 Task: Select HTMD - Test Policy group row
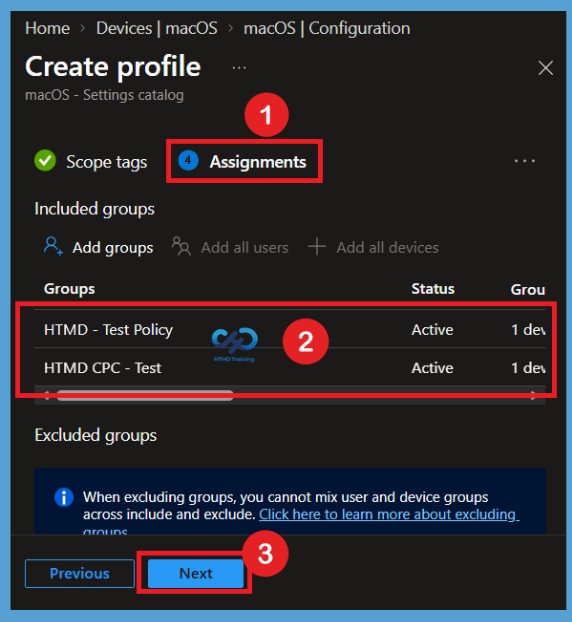[x=290, y=329]
